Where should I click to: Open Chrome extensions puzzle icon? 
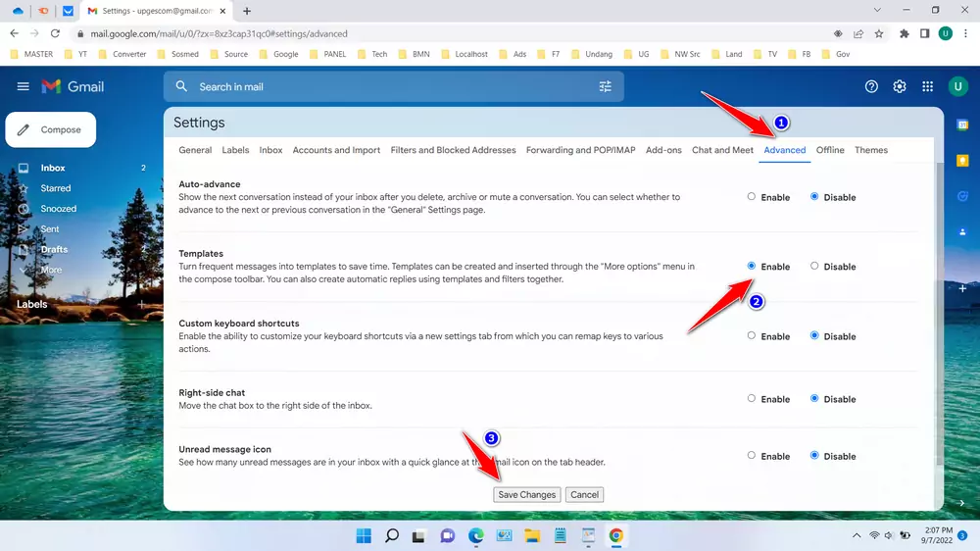tap(904, 33)
